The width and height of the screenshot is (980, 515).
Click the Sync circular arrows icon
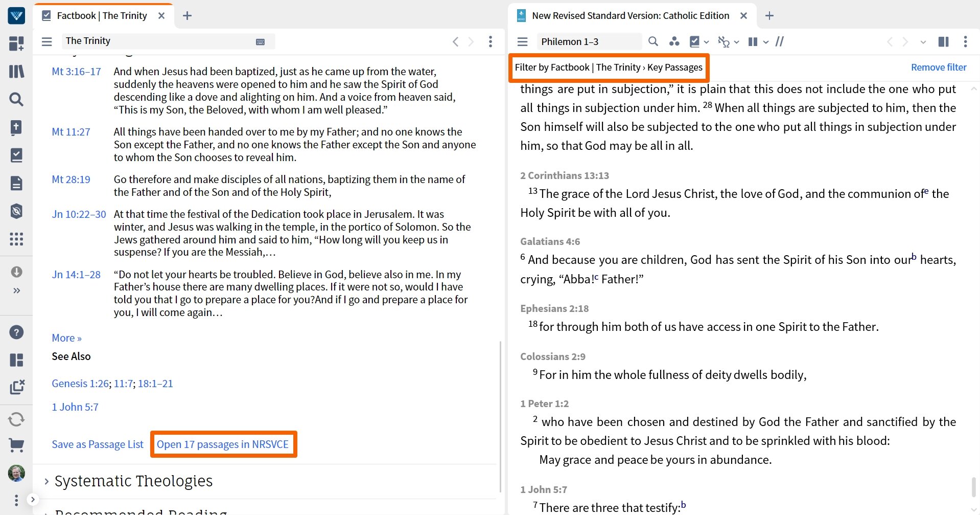pos(16,419)
